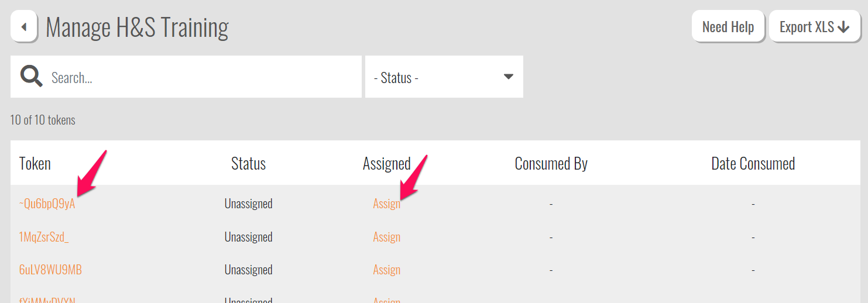Image resolution: width=868 pixels, height=303 pixels.
Task: Click the Consumed By column header
Action: [x=551, y=164]
